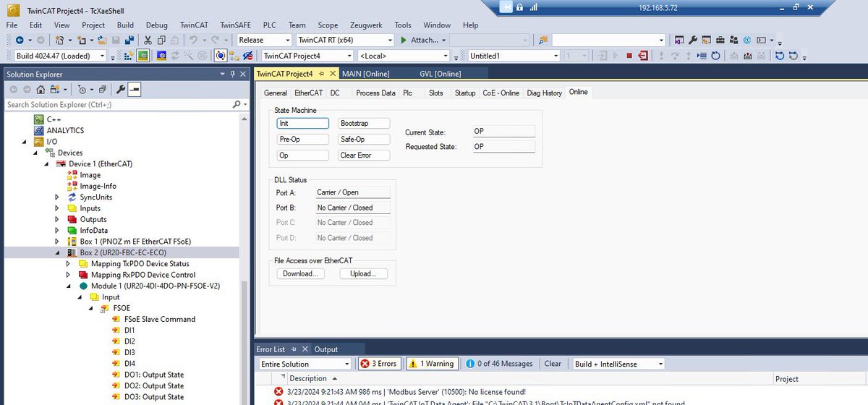868x405 pixels.
Task: Expand the SyncUnits tree node
Action: (x=57, y=197)
